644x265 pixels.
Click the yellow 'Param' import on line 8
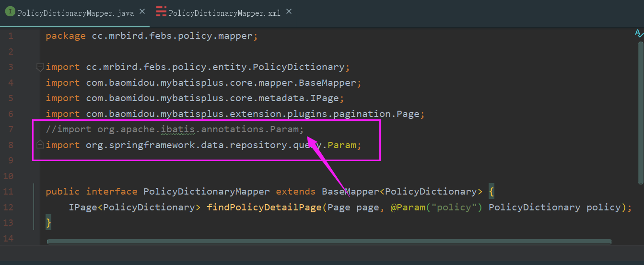[x=342, y=145]
